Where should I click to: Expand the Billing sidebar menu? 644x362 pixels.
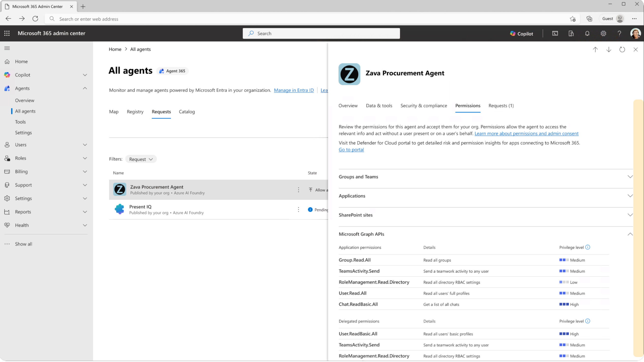[85, 172]
